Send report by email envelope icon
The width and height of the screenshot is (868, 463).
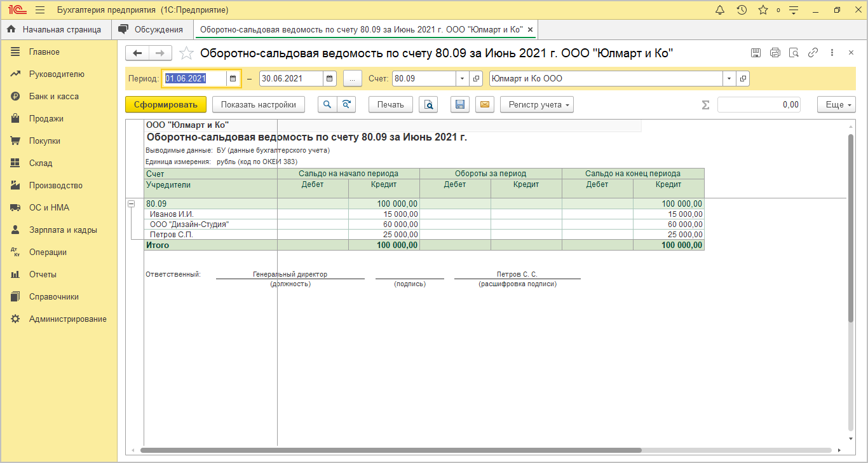pos(485,105)
